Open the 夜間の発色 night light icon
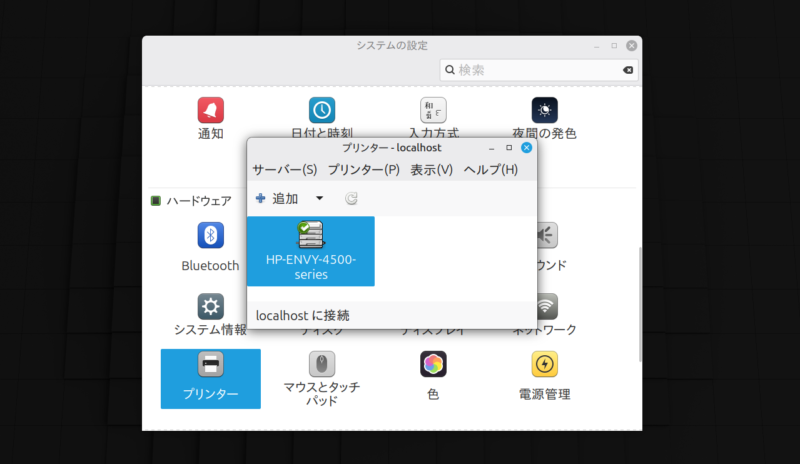The width and height of the screenshot is (800, 464). pos(545,110)
